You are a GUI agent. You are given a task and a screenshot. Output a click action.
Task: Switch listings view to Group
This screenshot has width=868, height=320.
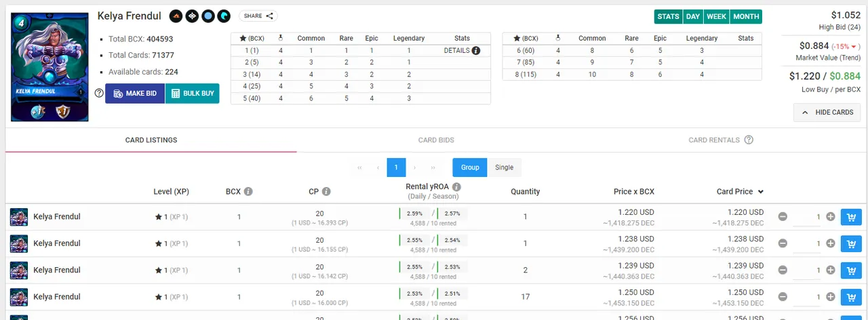point(470,167)
